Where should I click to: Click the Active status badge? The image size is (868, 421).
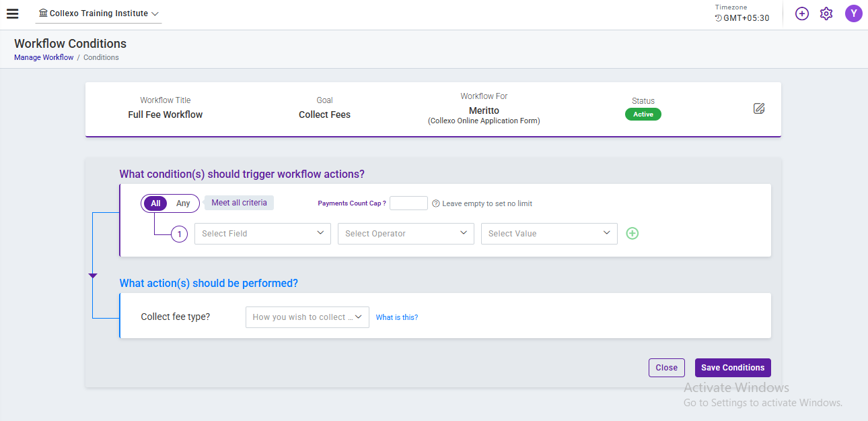point(643,115)
